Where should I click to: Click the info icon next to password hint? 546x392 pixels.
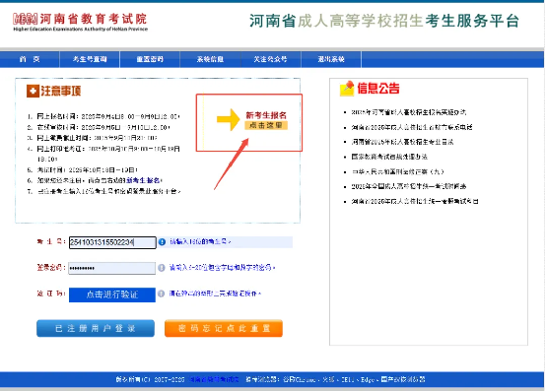162,268
